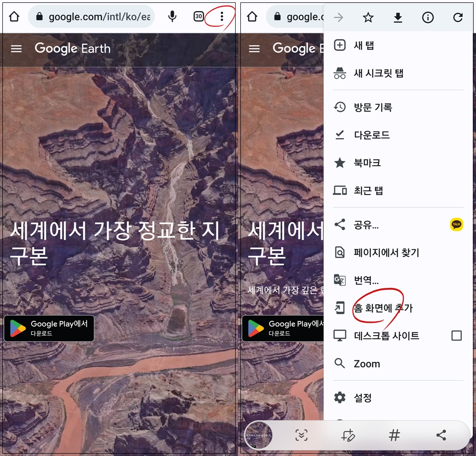Tap scroll capture icon in screenshot toolbar
Viewport: 476px width, 456px height.
coord(301,436)
